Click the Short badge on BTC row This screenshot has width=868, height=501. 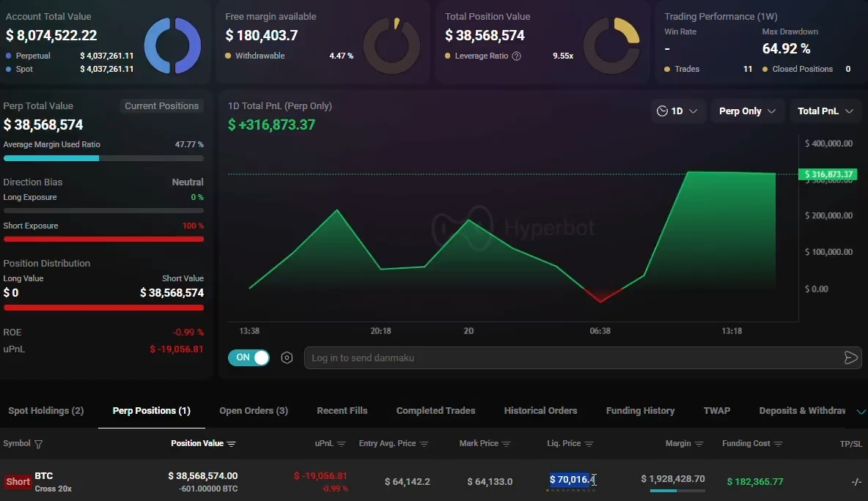[x=18, y=482]
